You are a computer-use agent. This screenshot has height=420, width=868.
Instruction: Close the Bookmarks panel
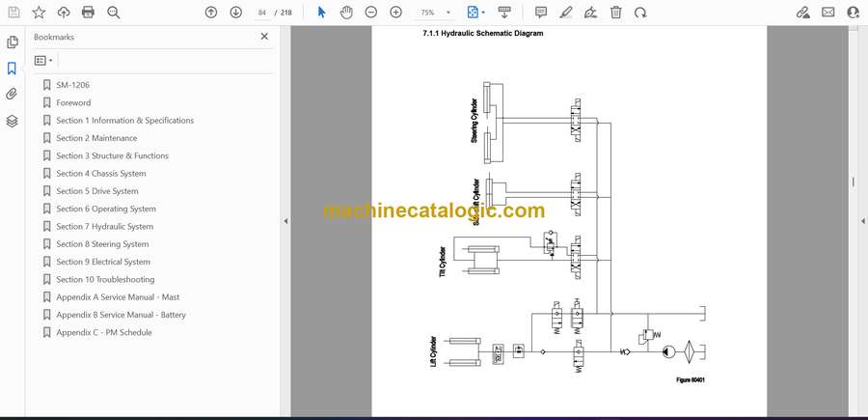point(264,37)
